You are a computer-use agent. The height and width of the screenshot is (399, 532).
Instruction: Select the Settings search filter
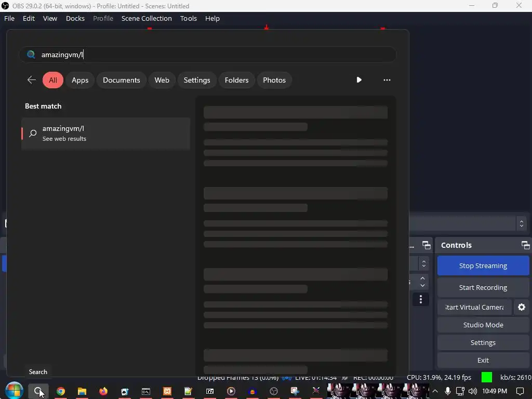click(x=197, y=80)
